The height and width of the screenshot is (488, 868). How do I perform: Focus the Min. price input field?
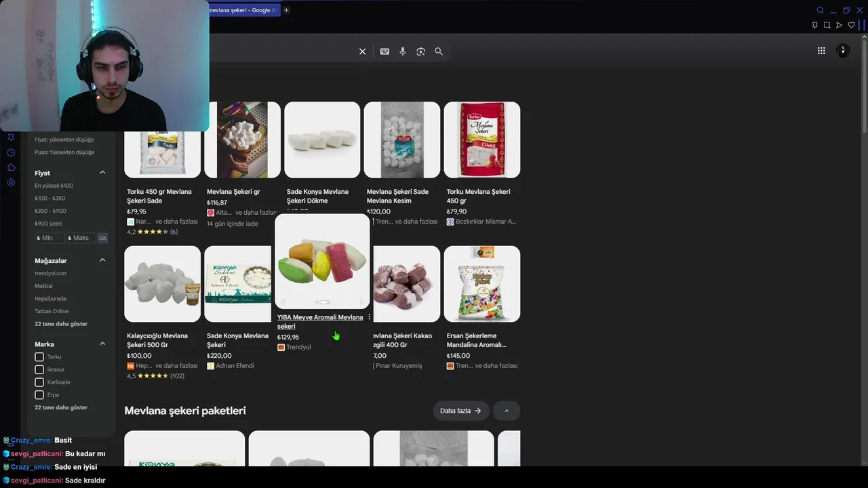pos(50,238)
